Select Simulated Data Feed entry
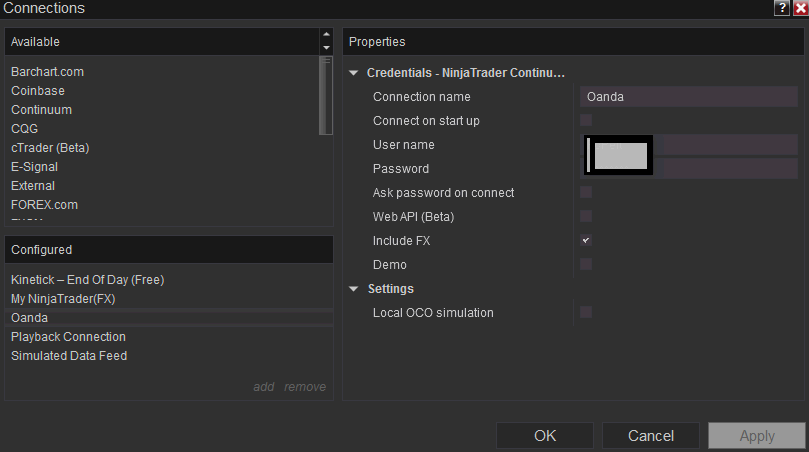Image resolution: width=809 pixels, height=452 pixels. click(69, 356)
